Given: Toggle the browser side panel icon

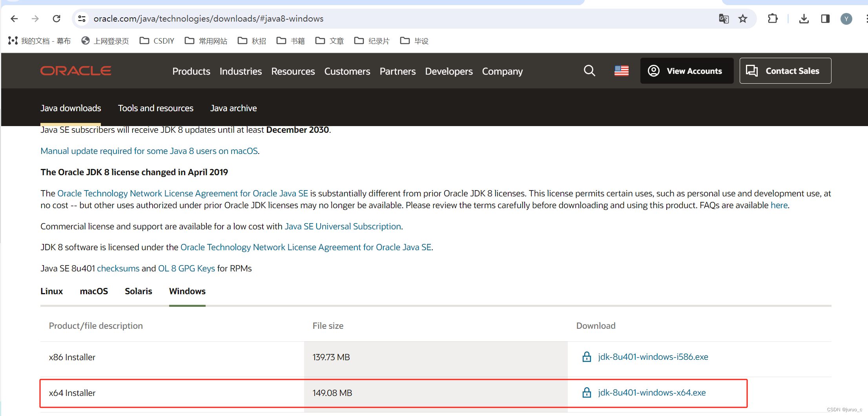Looking at the screenshot, I should (825, 18).
